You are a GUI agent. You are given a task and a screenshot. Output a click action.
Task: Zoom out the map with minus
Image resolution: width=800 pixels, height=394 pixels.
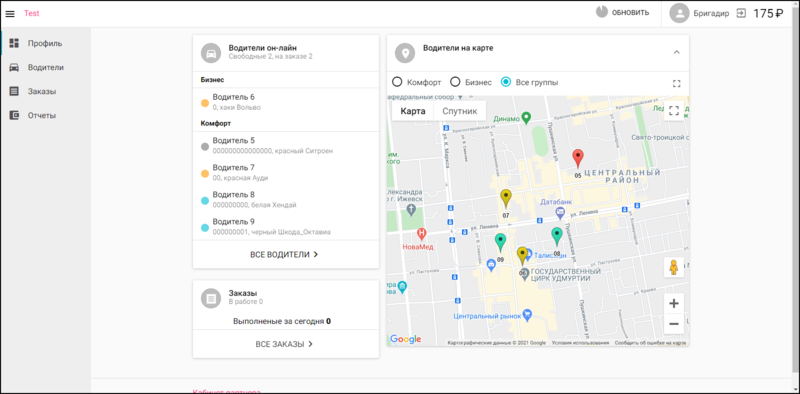673,324
